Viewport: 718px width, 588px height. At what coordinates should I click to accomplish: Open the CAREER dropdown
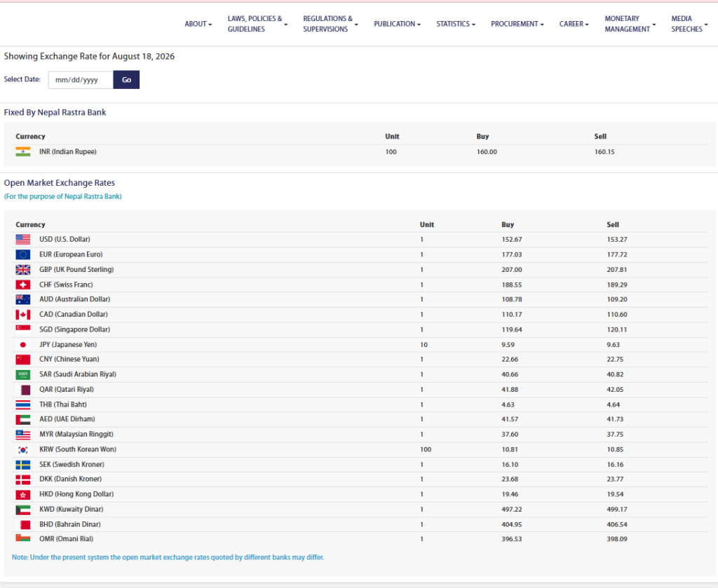[x=574, y=24]
